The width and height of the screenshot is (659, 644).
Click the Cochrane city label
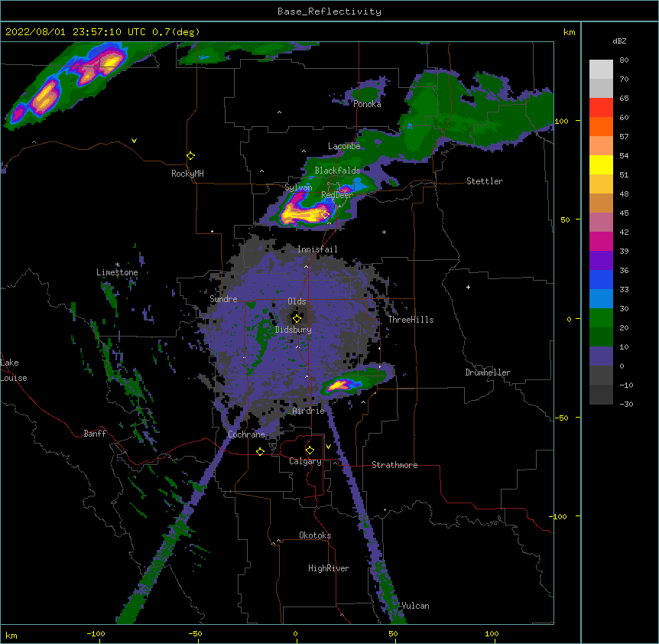click(x=246, y=434)
